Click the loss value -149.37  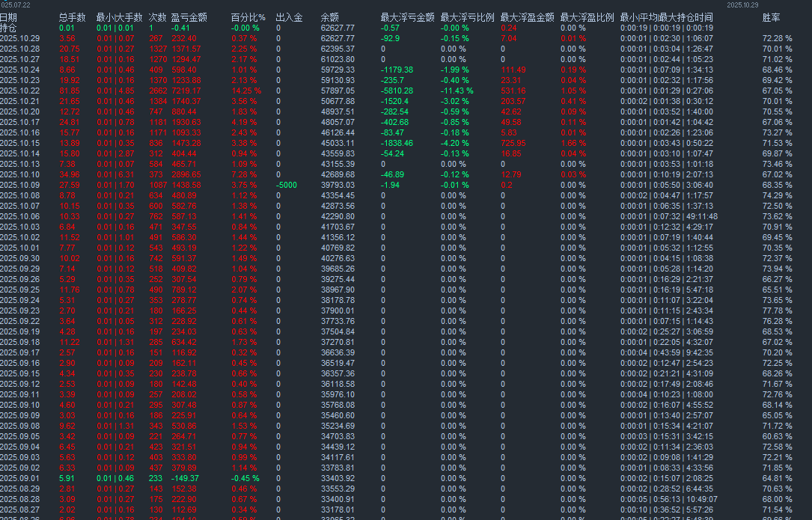[185, 478]
